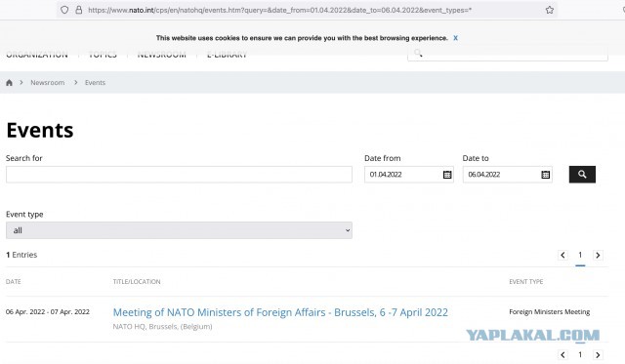The height and width of the screenshot is (364, 625).
Task: Open the Newsroom breadcrumb link
Action: (x=48, y=82)
